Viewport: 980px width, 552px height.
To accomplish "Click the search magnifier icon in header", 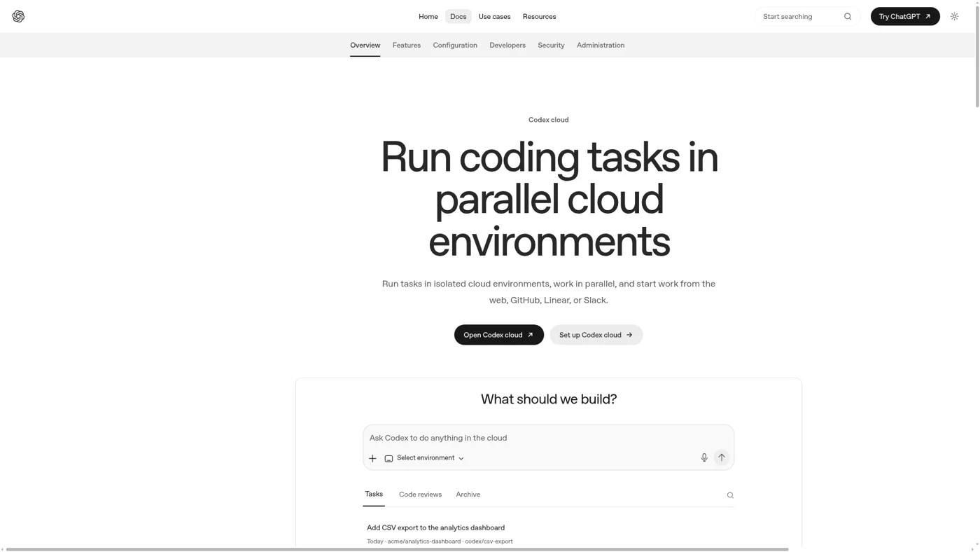I will point(848,16).
